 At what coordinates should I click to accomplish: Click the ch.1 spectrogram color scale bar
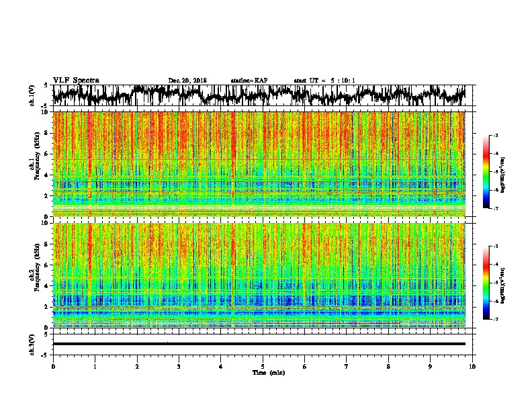(486, 172)
